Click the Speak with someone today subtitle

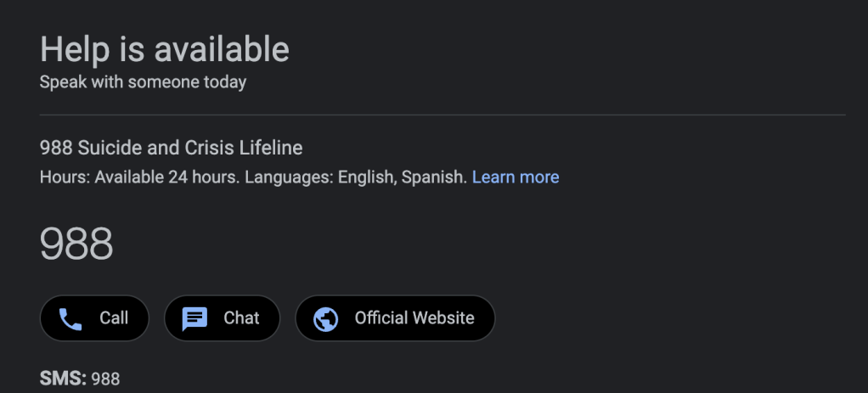tap(143, 82)
